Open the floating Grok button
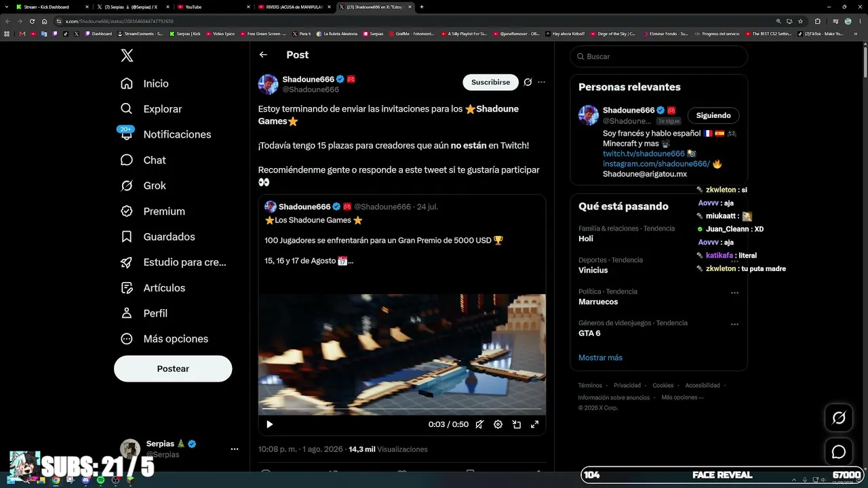The width and height of the screenshot is (868, 488). pos(839,418)
